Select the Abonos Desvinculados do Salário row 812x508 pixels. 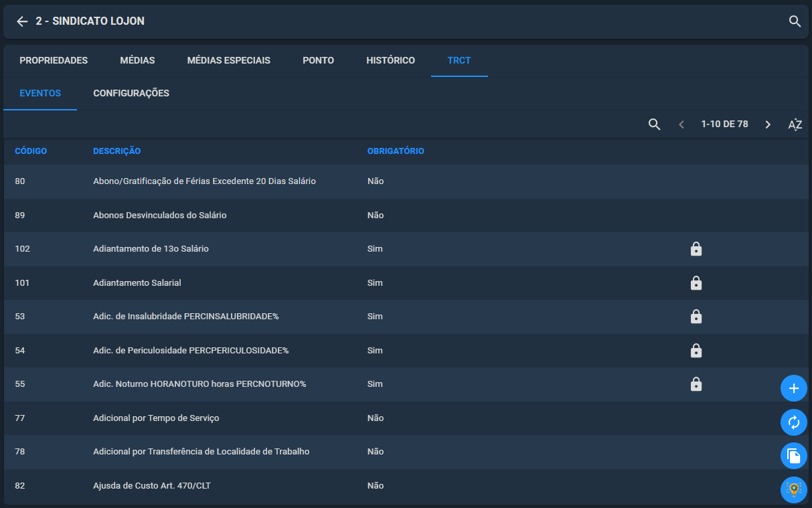[x=406, y=216]
